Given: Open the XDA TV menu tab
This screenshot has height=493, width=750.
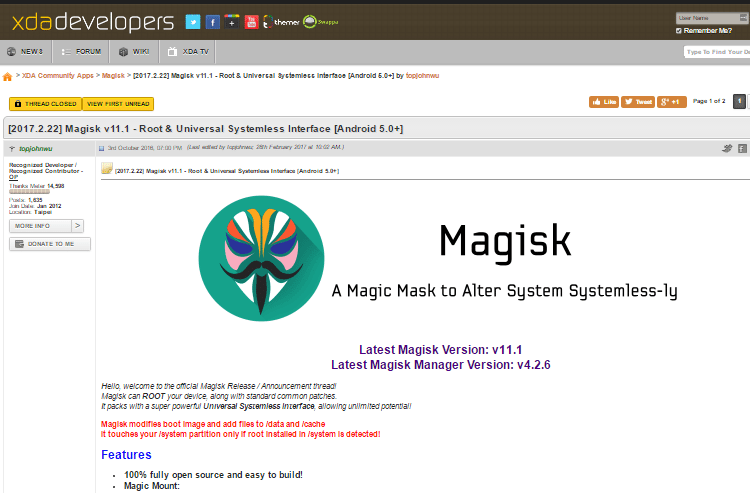Looking at the screenshot, I should click(x=188, y=52).
